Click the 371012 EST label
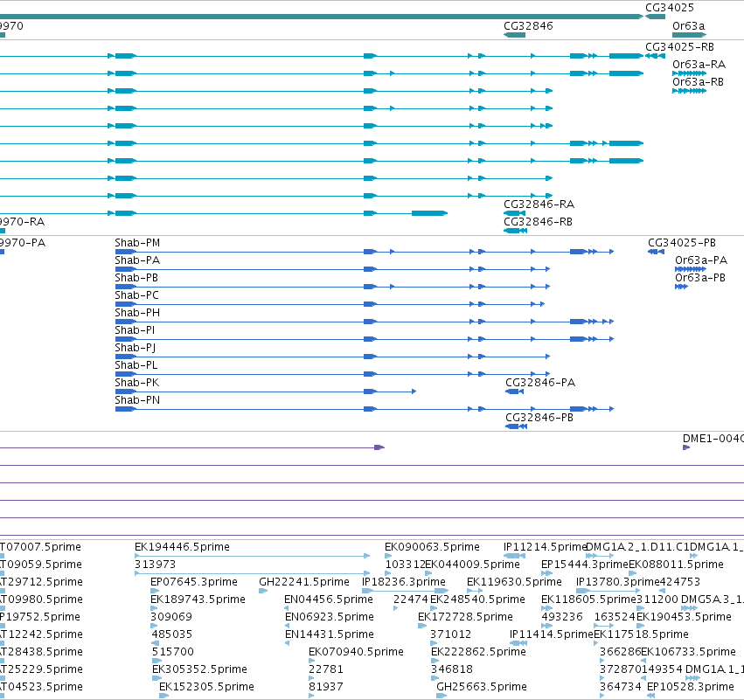 (451, 635)
